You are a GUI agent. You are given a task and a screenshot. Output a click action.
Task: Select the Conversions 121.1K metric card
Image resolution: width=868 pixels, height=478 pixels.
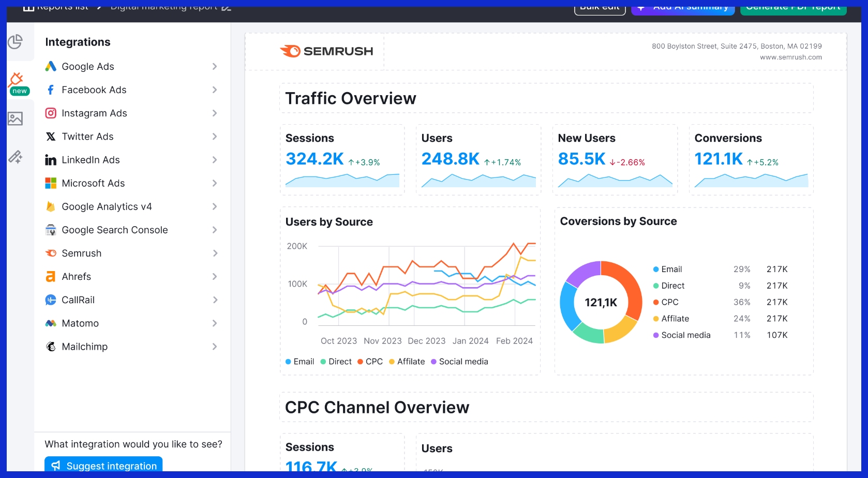(751, 160)
